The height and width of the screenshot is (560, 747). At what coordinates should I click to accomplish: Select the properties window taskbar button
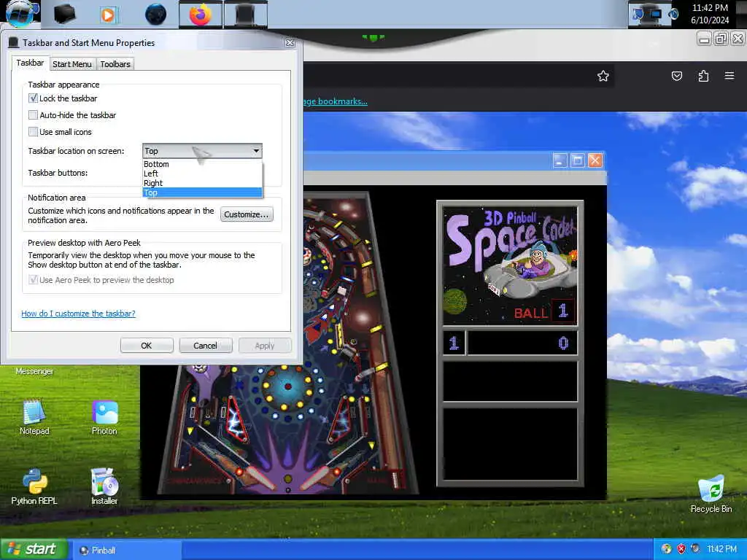[245, 15]
